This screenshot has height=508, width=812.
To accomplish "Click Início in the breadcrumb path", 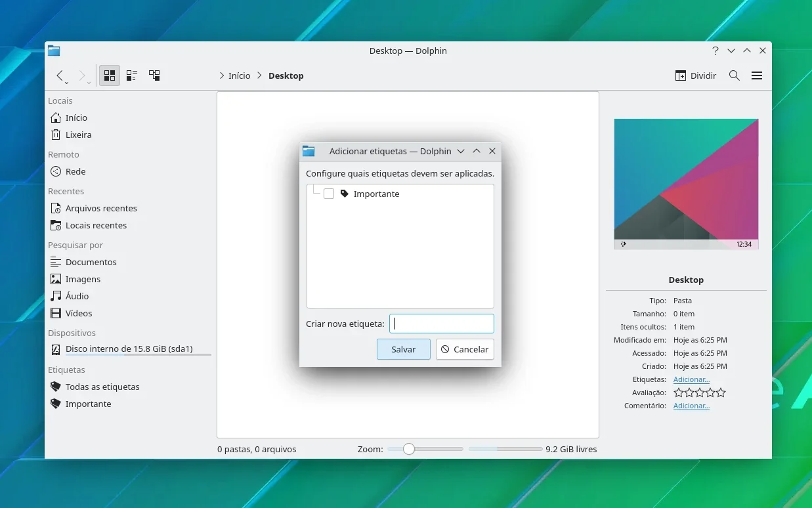I will point(240,75).
